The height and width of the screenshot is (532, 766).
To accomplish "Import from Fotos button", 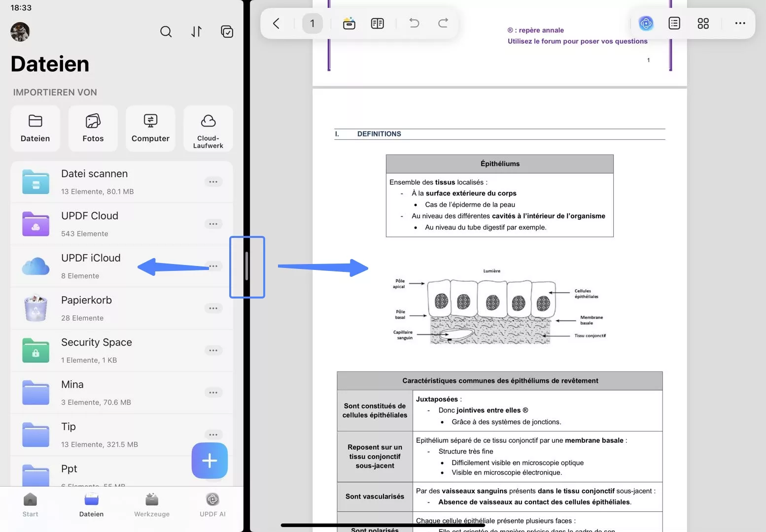I will coord(93,128).
